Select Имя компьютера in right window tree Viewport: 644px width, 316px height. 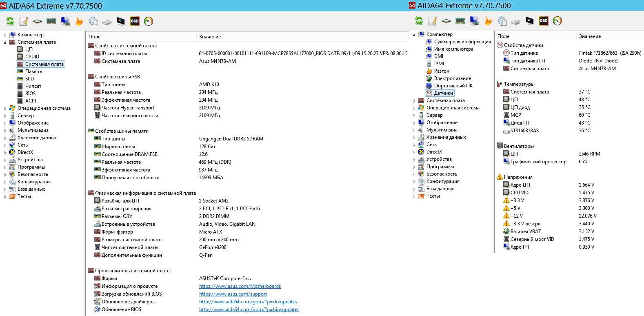[x=454, y=49]
